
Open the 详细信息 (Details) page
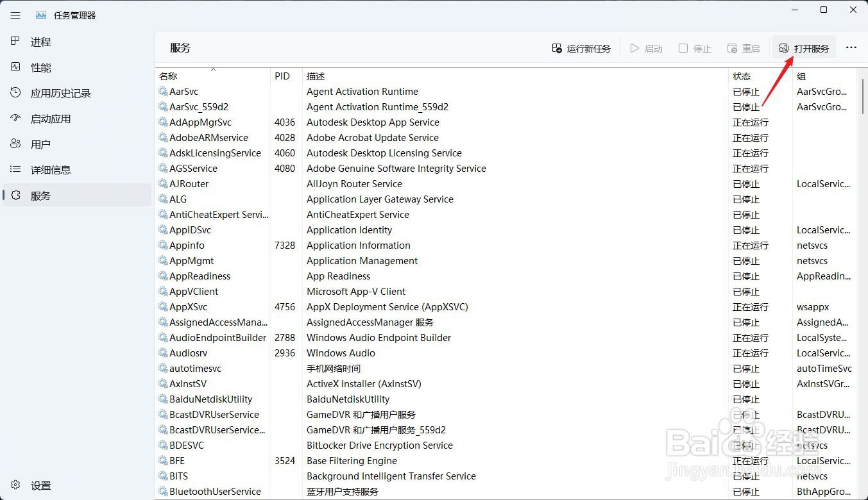[77, 170]
